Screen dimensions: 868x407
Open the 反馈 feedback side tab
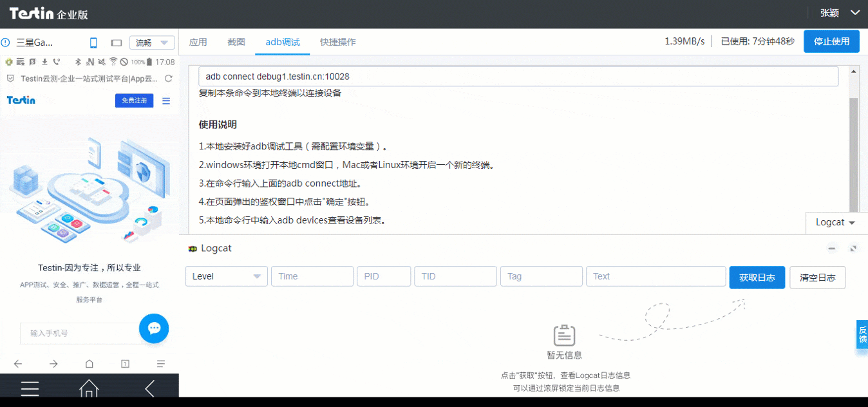862,334
